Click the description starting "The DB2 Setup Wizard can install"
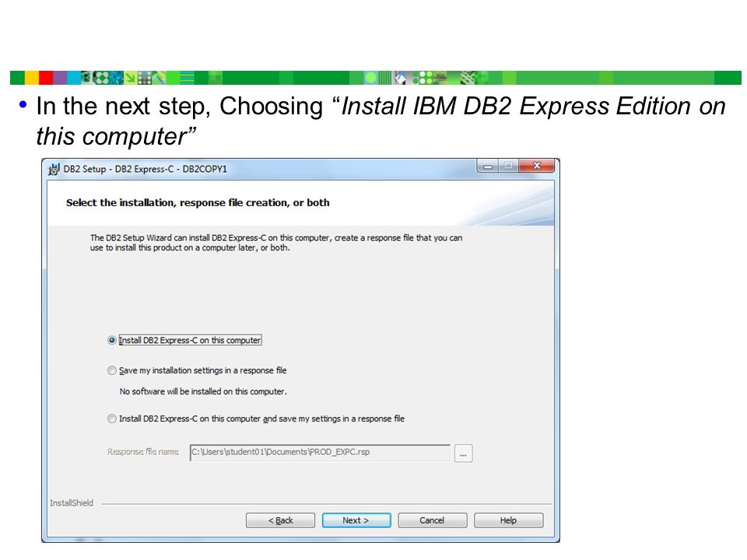Screen dimensions: 747x560 (x=276, y=243)
